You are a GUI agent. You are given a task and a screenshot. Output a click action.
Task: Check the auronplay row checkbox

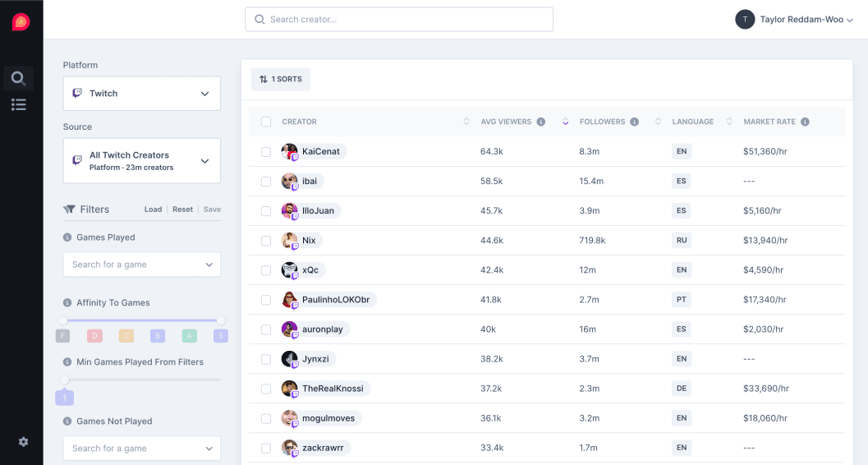point(266,329)
